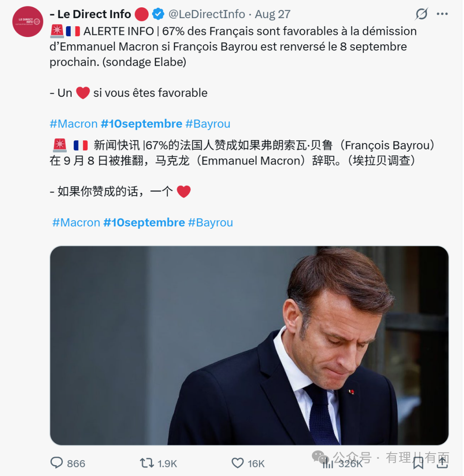Click #Macron hashtag under the Chinese translation
Screen dimensions: 464x476
pyautogui.click(x=76, y=223)
